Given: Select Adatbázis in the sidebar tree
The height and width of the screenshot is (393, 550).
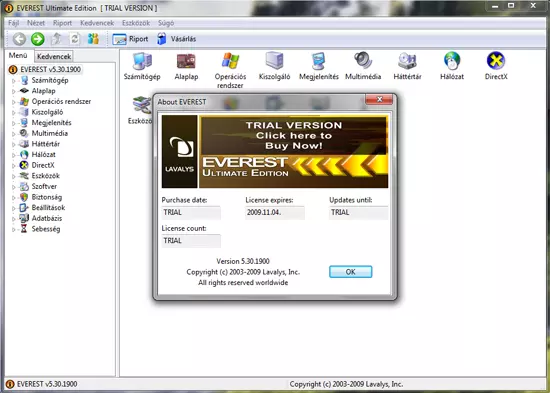Looking at the screenshot, I should pyautogui.click(x=47, y=218).
